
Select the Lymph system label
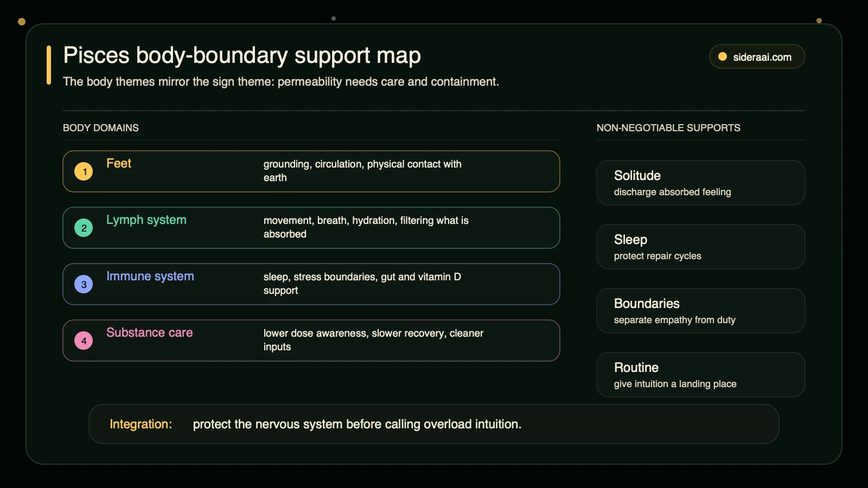(x=146, y=220)
